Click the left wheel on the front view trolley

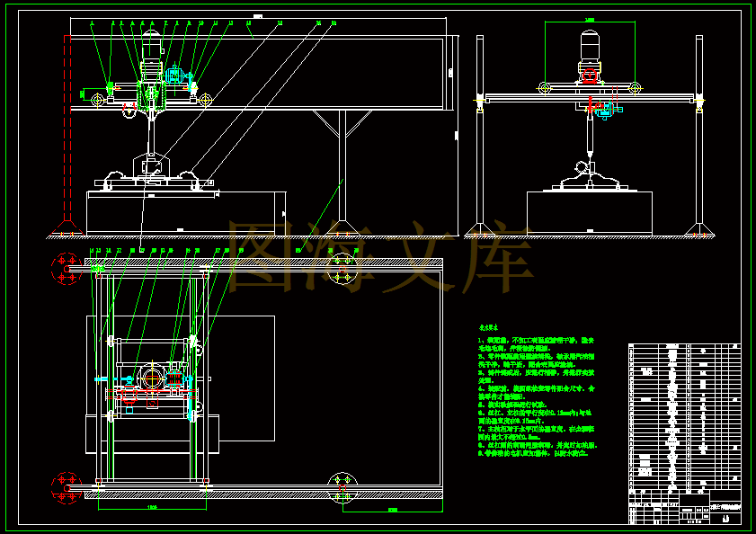point(97,100)
